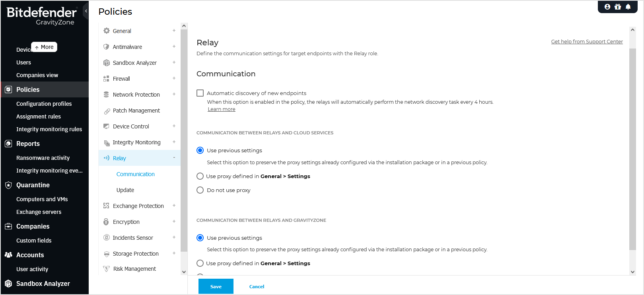
Task: Click the Relay signal icon
Action: point(107,158)
